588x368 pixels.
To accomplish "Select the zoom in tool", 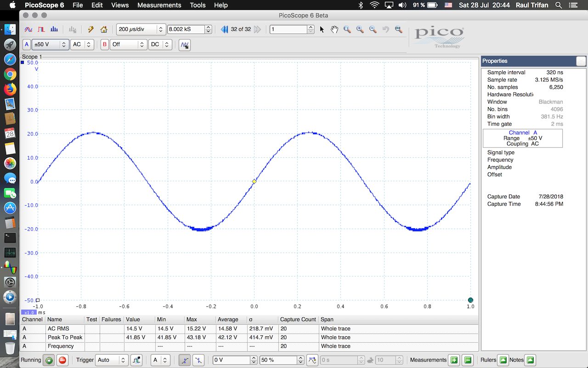I will (360, 29).
